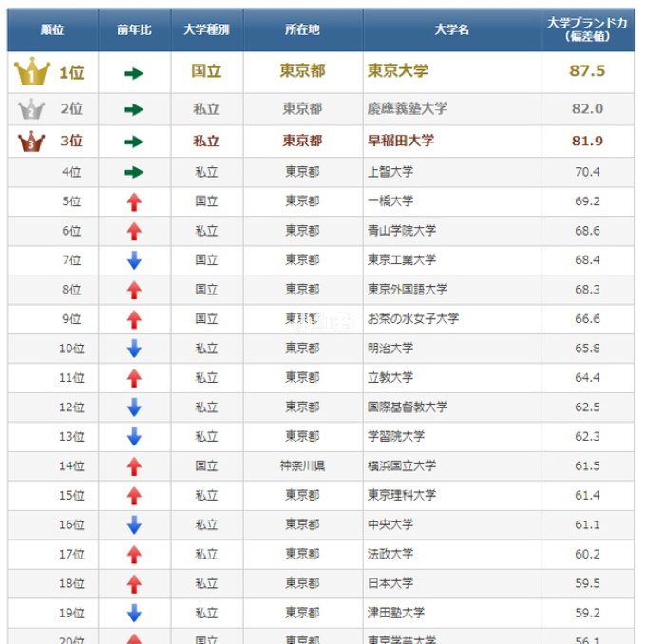
Task: Click the score 65.8
Action: click(587, 349)
